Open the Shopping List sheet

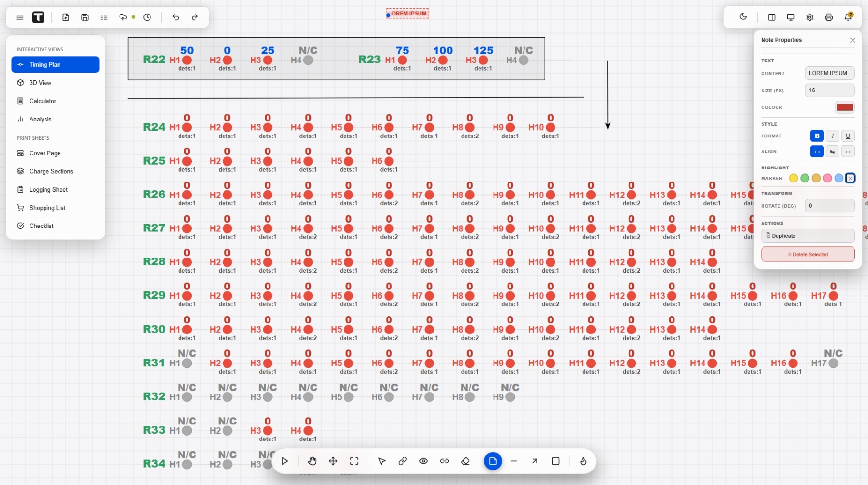[55, 208]
